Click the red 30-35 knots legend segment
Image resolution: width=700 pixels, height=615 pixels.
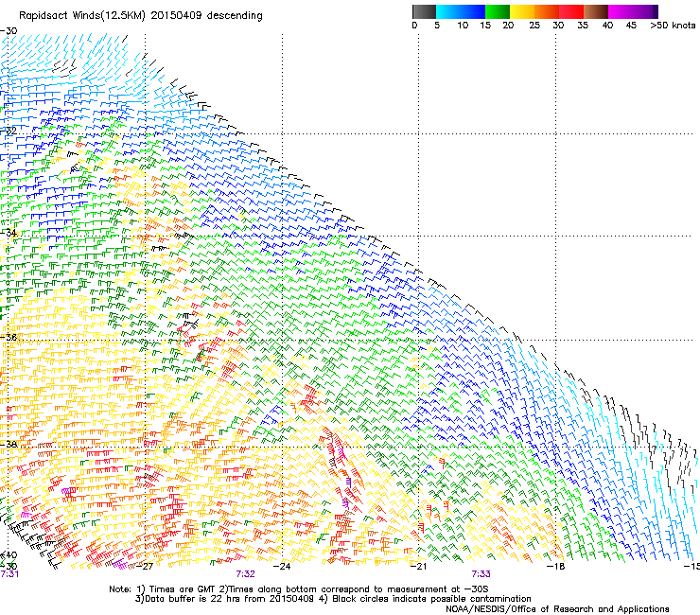click(x=571, y=11)
